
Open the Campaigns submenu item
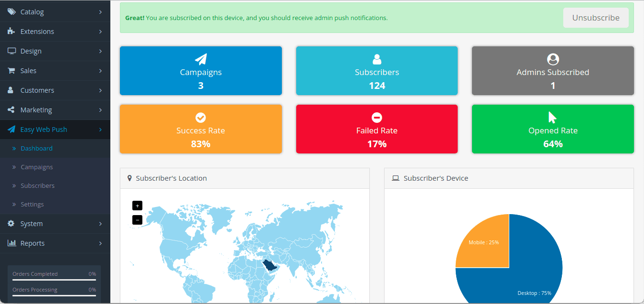click(37, 167)
